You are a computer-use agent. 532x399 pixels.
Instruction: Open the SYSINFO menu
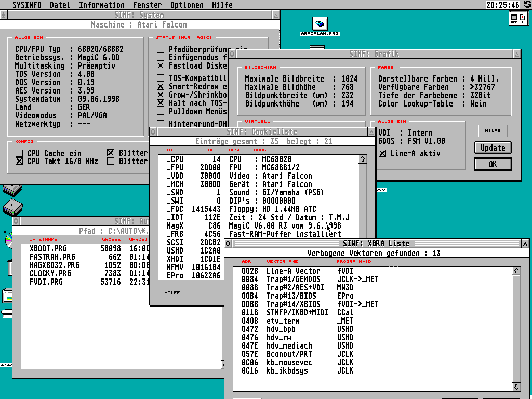click(x=26, y=5)
